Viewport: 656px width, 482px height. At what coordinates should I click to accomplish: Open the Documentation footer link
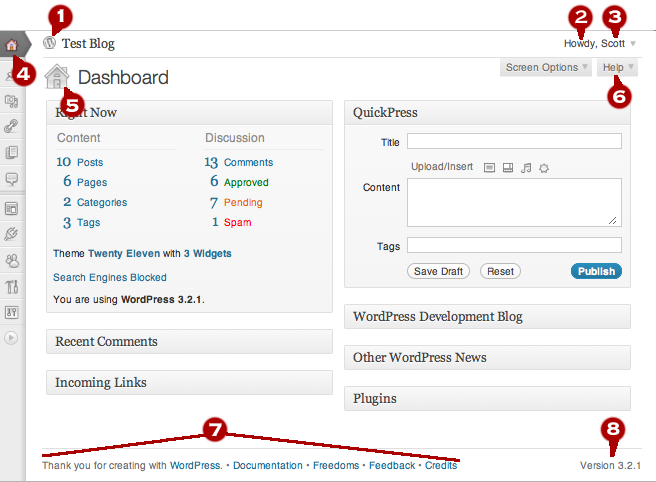268,465
